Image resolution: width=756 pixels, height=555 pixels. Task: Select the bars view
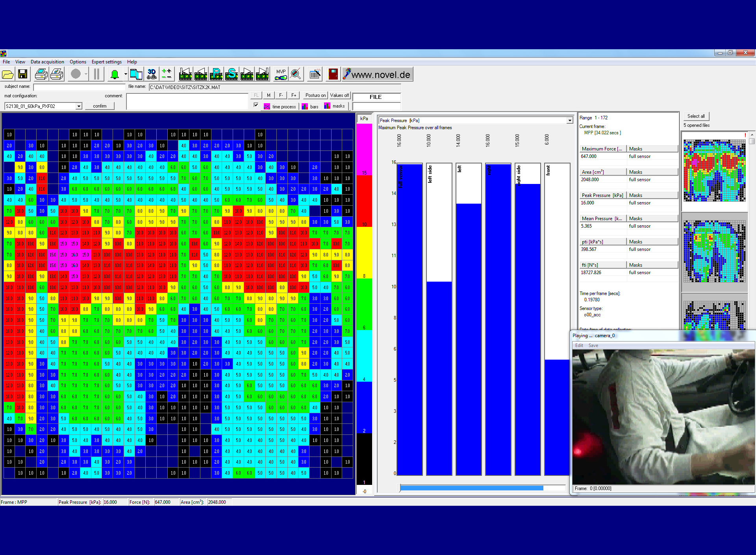pos(310,106)
